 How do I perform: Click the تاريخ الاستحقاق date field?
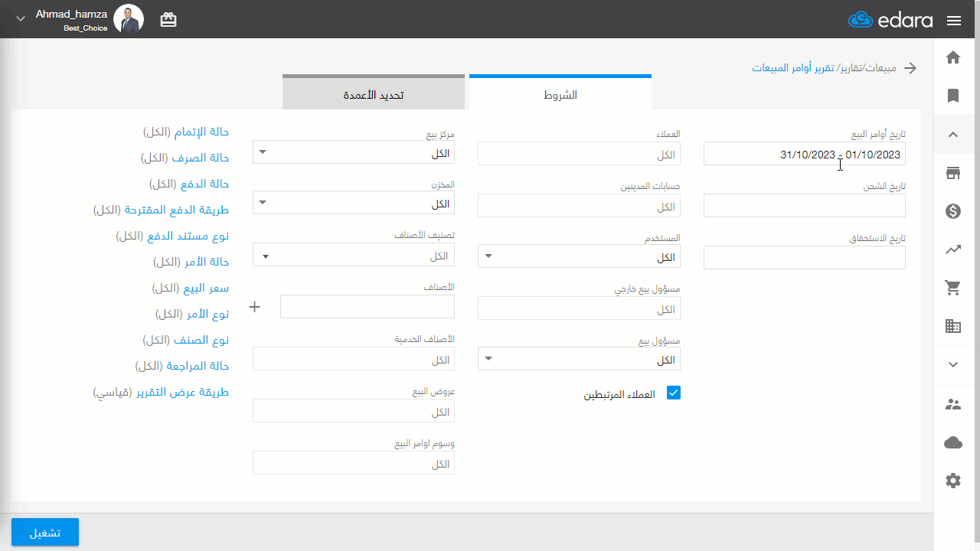pyautogui.click(x=805, y=257)
